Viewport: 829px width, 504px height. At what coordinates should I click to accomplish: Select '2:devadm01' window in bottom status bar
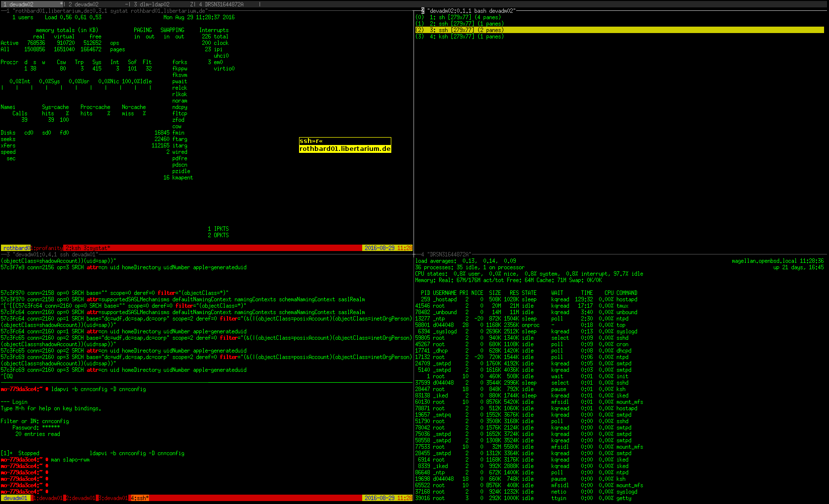(x=80, y=498)
